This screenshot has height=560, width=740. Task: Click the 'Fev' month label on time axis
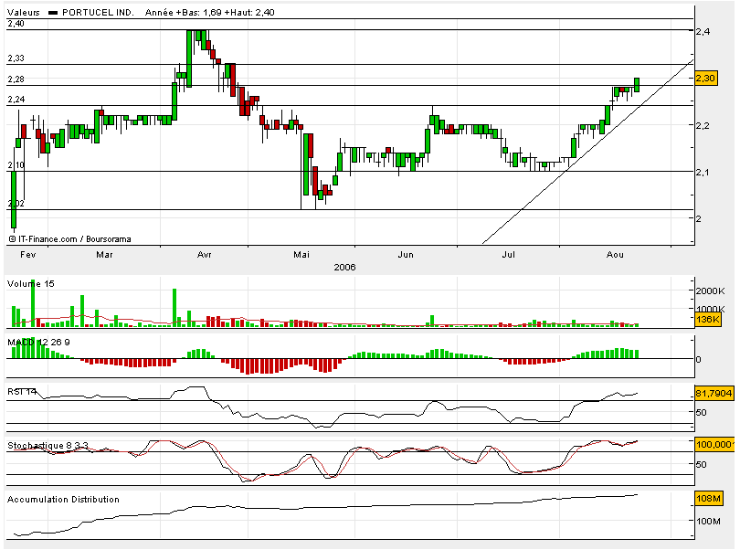[x=27, y=255]
